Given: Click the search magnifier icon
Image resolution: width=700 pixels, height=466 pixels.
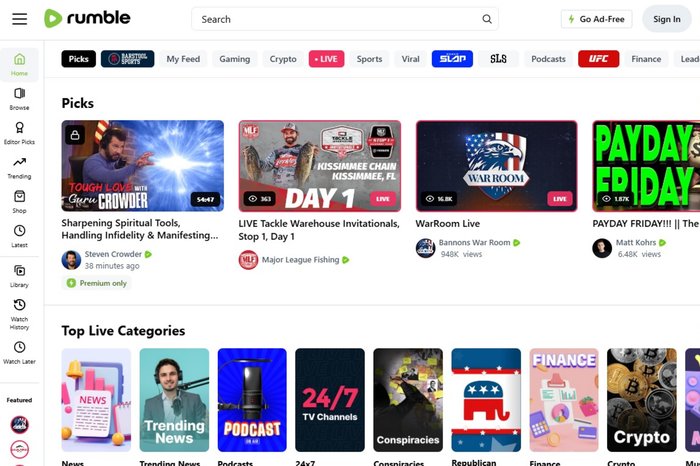Looking at the screenshot, I should [x=487, y=19].
